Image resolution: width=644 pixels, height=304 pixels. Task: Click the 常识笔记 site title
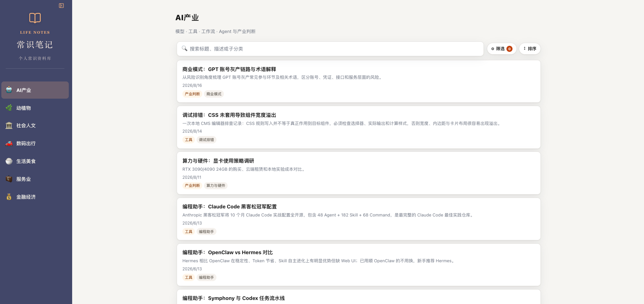point(35,44)
